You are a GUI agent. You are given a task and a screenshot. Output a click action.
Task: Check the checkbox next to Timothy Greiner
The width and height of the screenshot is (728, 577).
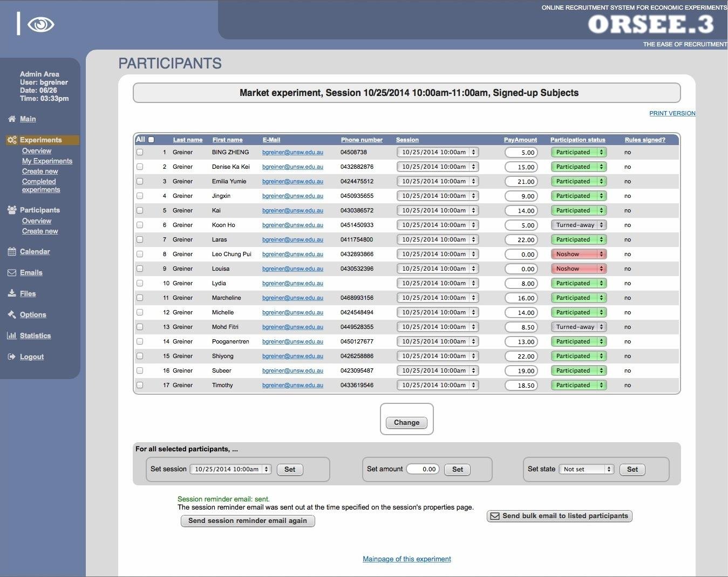click(x=140, y=385)
